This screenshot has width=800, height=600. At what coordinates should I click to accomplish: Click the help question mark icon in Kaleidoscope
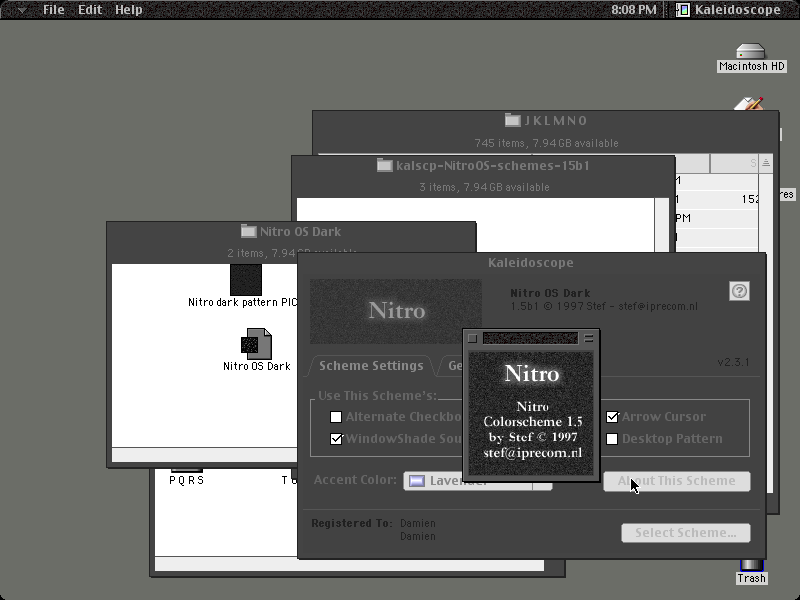(739, 291)
